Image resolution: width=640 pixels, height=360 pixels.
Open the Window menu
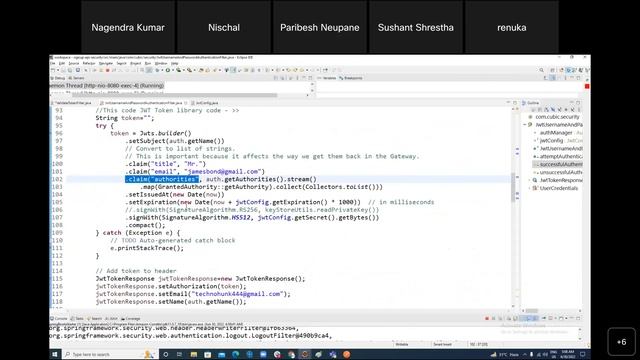(161, 64)
